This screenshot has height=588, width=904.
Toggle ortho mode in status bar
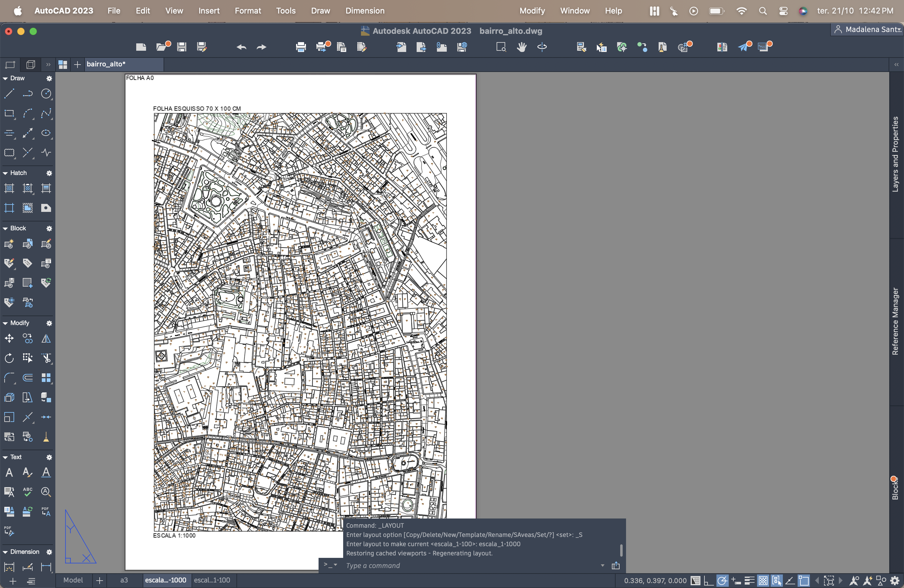tap(708, 580)
